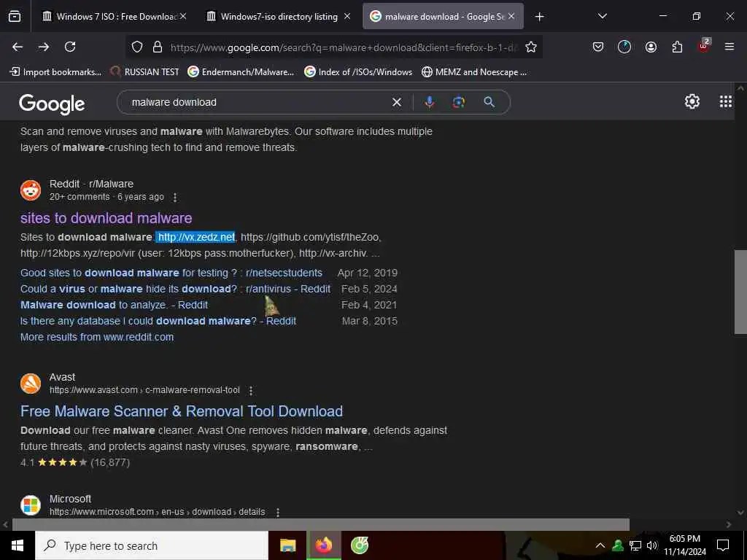The image size is (747, 560).
Task: Open the green app icon in taskbar
Action: coord(360,545)
